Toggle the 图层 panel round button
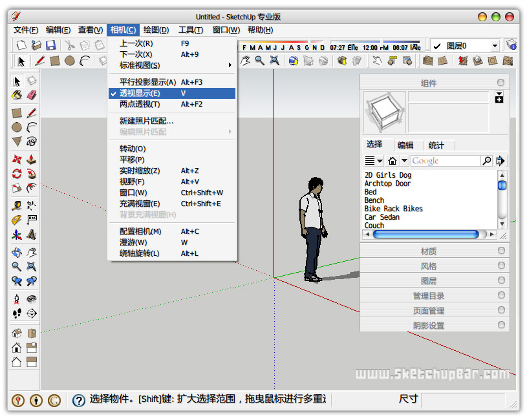The width and height of the screenshot is (527, 420). (x=501, y=280)
